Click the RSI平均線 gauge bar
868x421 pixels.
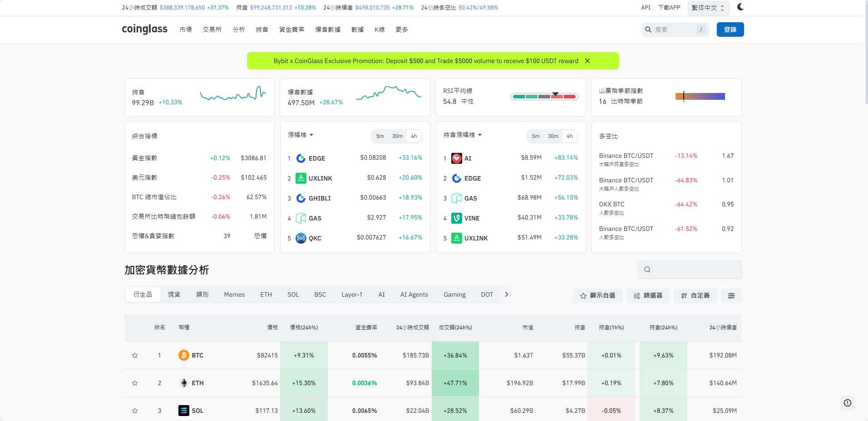click(544, 97)
